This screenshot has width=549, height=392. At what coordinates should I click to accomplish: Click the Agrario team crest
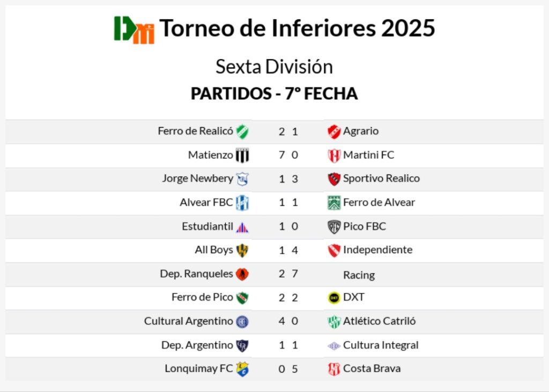[x=334, y=131]
